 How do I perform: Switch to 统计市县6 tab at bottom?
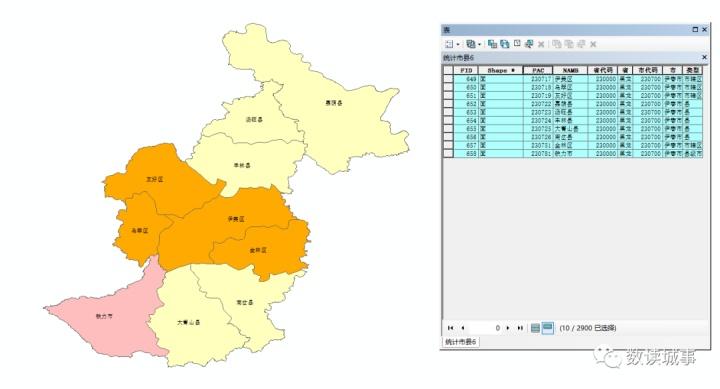(461, 342)
